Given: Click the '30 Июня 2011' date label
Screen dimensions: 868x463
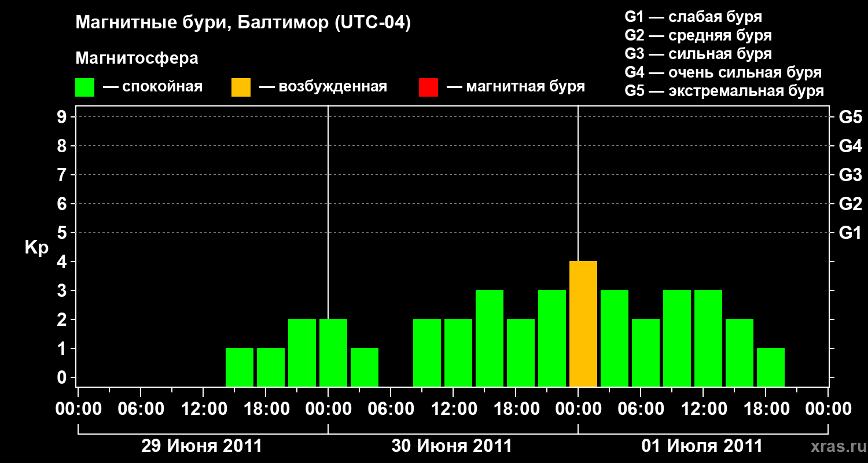Looking at the screenshot, I should point(452,446).
